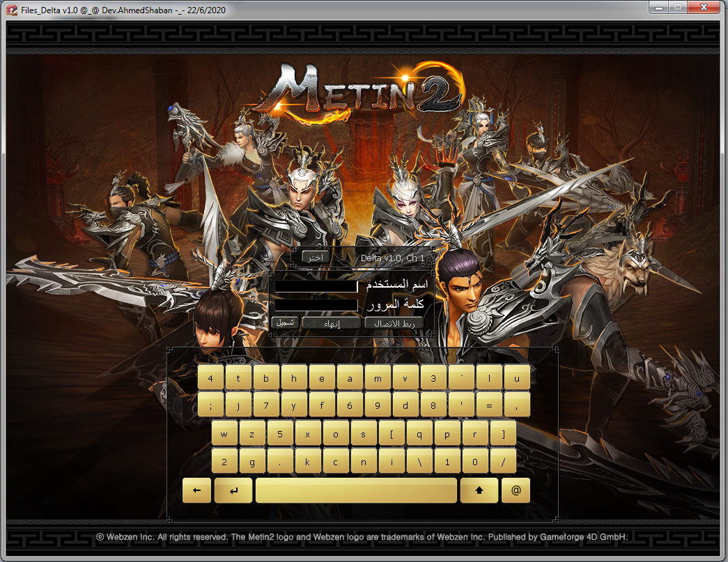
Task: Tap the '8' key
Action: (x=433, y=405)
